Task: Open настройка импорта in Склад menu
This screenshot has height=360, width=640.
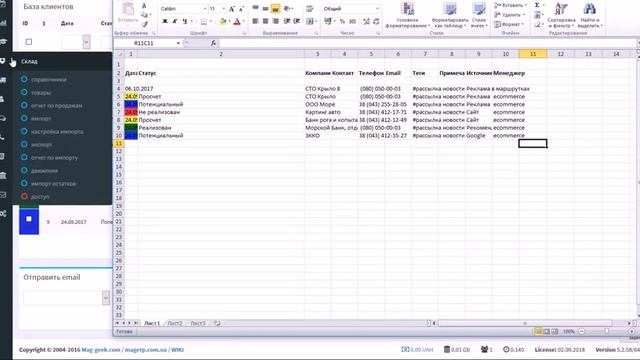Action: click(x=57, y=132)
